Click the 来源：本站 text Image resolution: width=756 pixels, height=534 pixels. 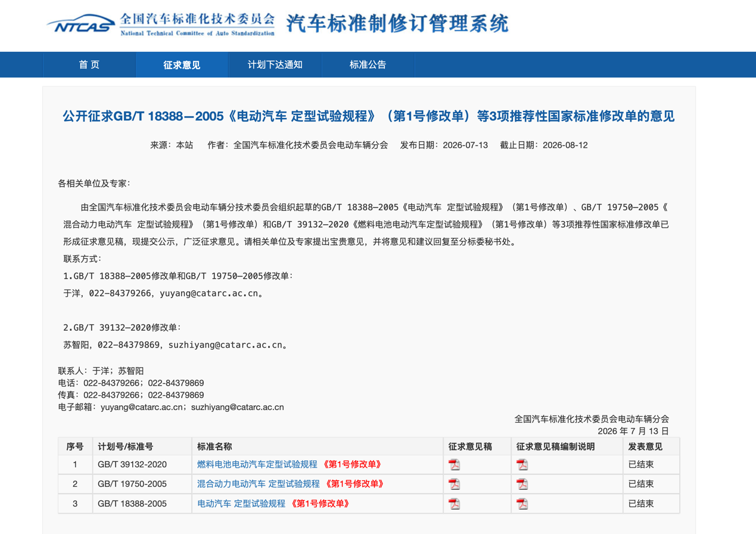(172, 145)
